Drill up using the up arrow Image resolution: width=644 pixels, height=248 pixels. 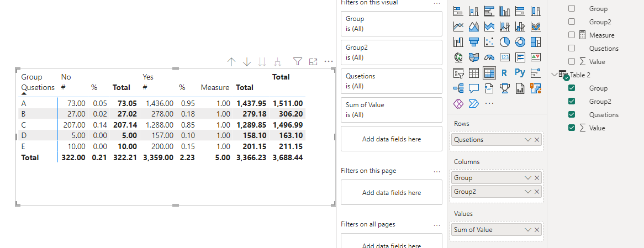(231, 62)
